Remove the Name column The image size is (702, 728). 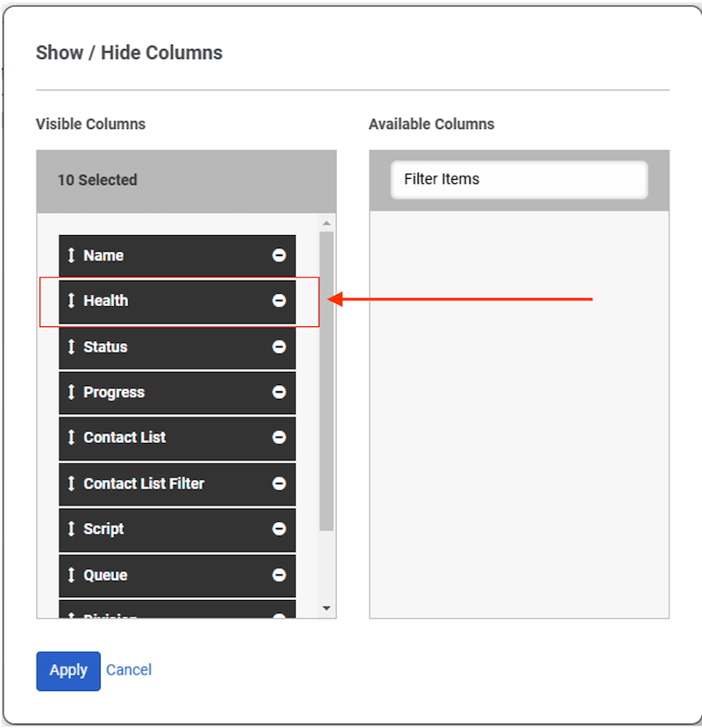(x=279, y=255)
